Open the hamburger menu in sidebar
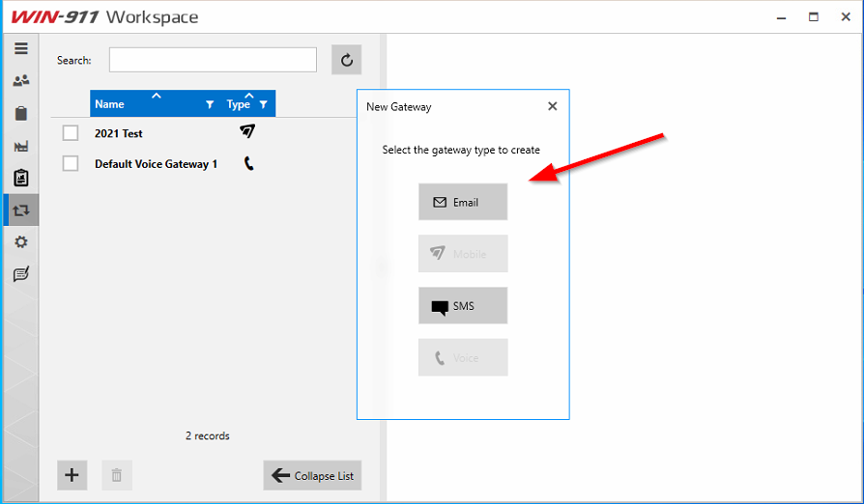This screenshot has height=504, width=864. [x=21, y=48]
